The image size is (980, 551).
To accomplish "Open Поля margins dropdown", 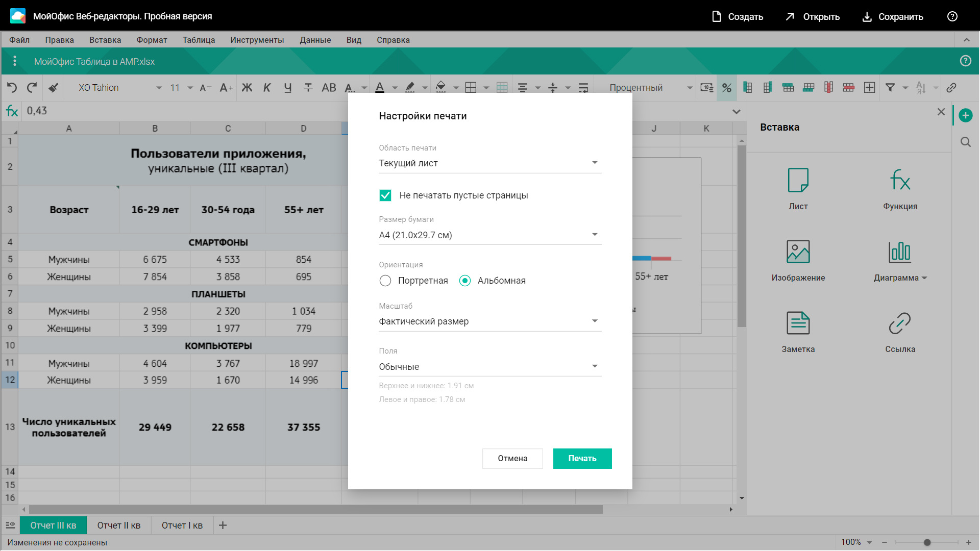I will (x=490, y=367).
